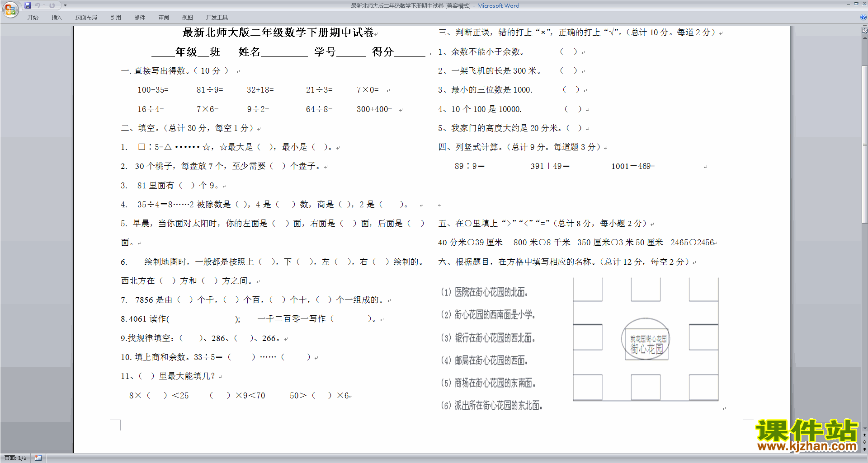Click the 姓名 blank underline field
Viewport: 868px width, 463px height.
(x=284, y=52)
